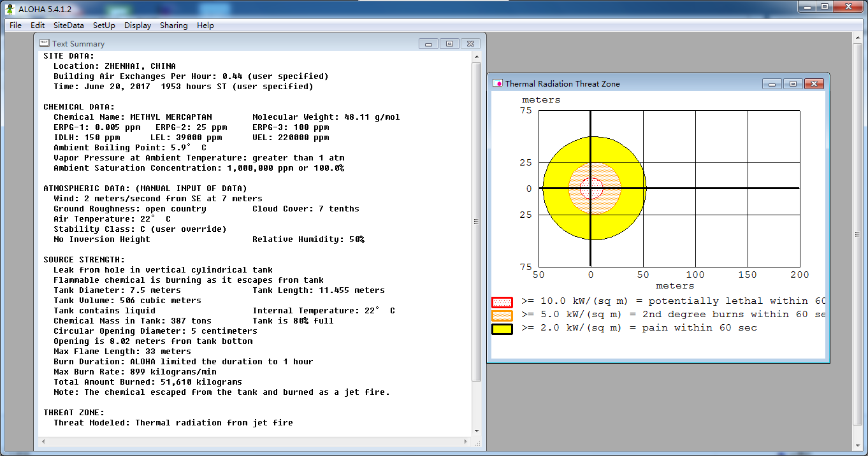The height and width of the screenshot is (456, 868).
Task: Click the 'Max Flame Length: 33 meters' line
Action: [122, 352]
